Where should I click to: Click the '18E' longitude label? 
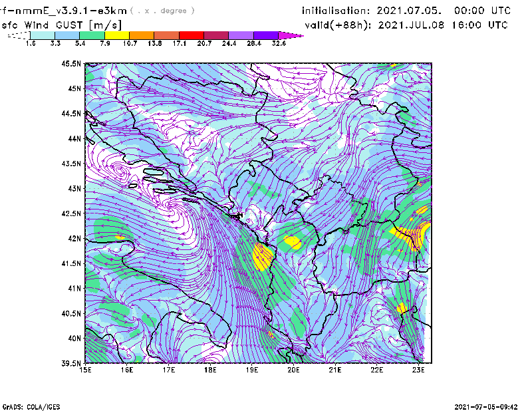tap(210, 370)
